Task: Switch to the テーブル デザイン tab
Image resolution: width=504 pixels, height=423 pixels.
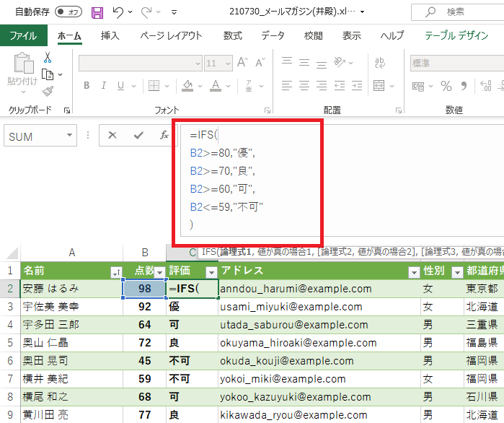Action: click(x=456, y=35)
